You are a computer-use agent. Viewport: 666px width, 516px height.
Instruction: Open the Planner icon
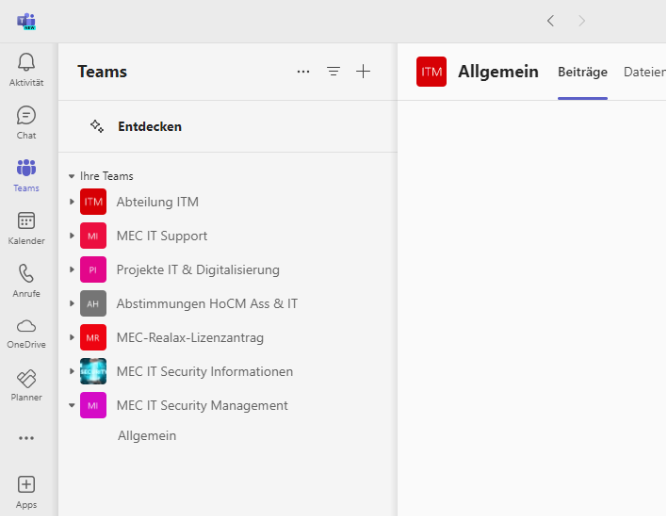pos(26,378)
